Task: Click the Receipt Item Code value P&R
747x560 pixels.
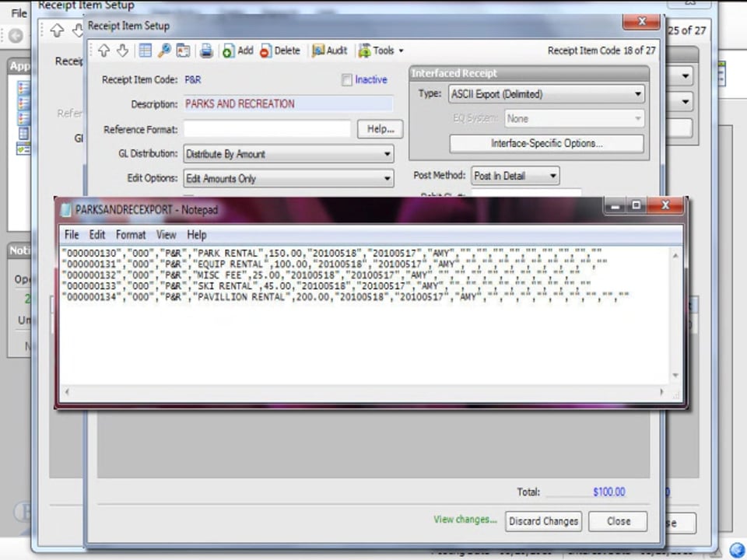Action: point(192,80)
